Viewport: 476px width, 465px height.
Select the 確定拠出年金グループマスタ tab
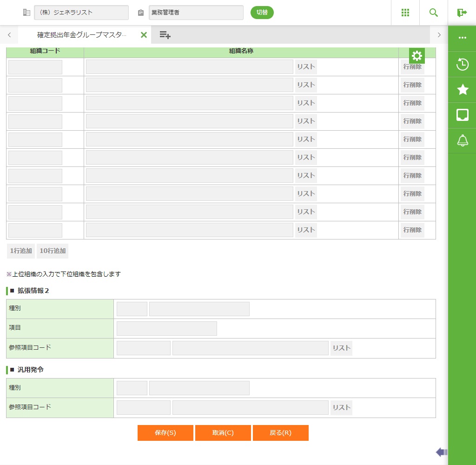(x=81, y=35)
